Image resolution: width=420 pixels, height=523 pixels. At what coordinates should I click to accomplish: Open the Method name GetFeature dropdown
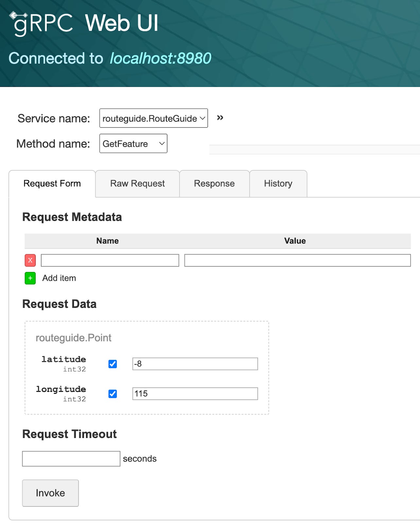pos(133,143)
